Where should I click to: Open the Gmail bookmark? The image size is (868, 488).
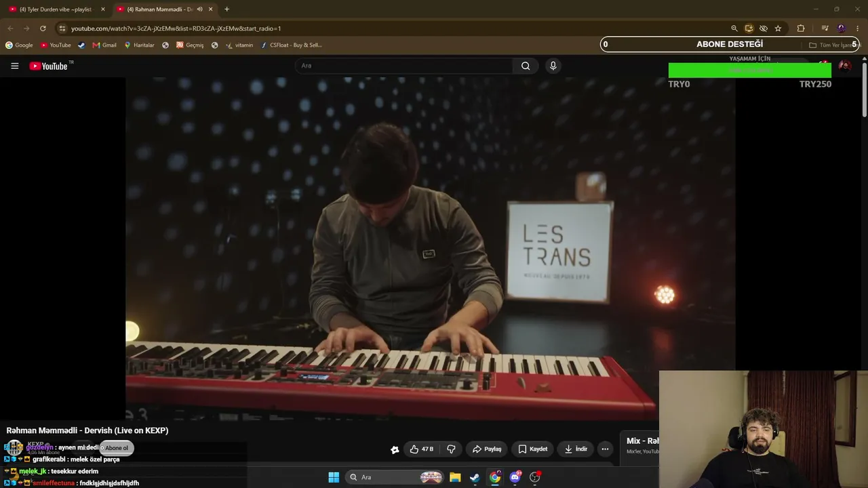104,45
